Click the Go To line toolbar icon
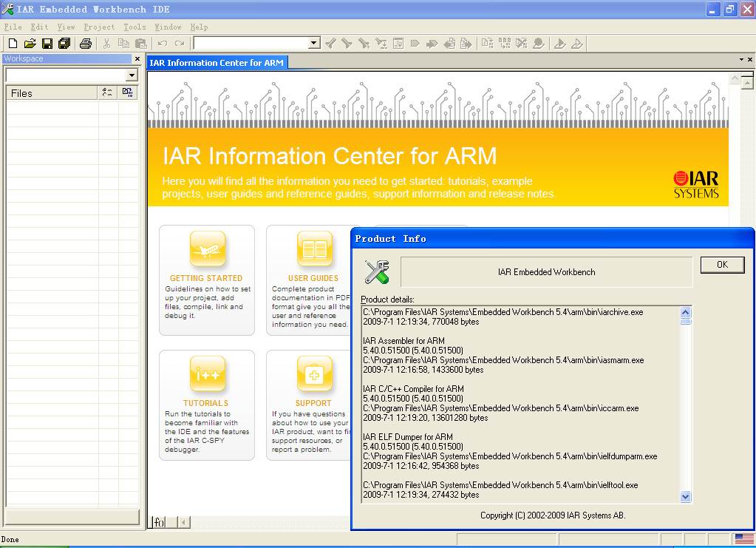756x548 pixels. pos(398,44)
